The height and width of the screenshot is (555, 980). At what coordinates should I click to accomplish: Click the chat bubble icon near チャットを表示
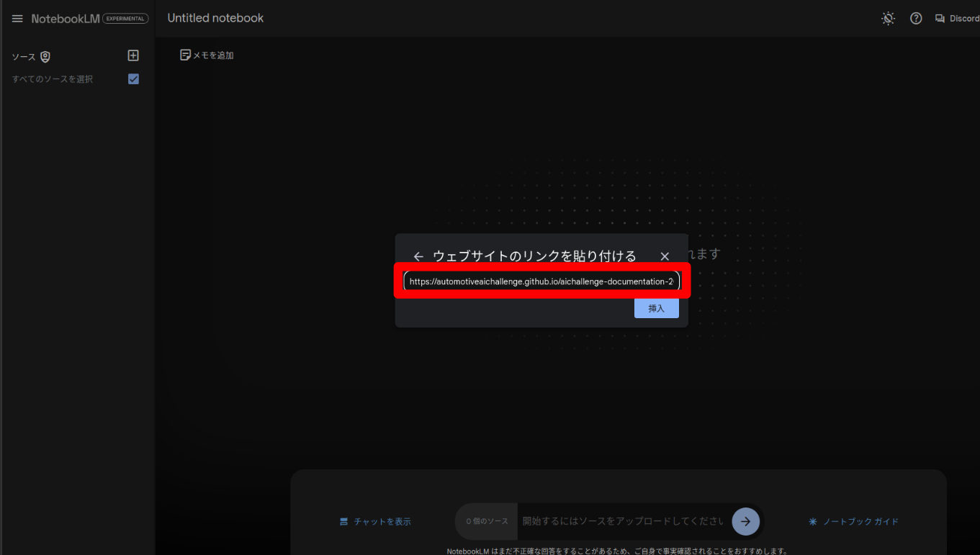coord(344,521)
